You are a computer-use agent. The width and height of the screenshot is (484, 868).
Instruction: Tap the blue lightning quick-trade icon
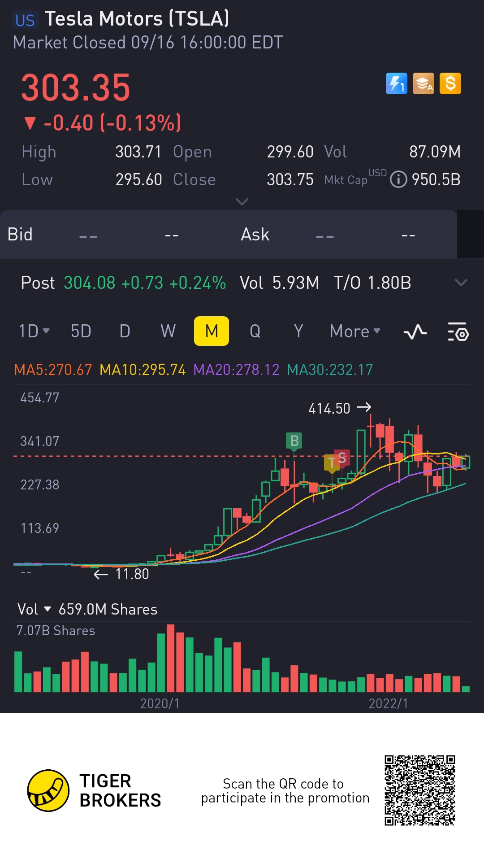[x=397, y=83]
